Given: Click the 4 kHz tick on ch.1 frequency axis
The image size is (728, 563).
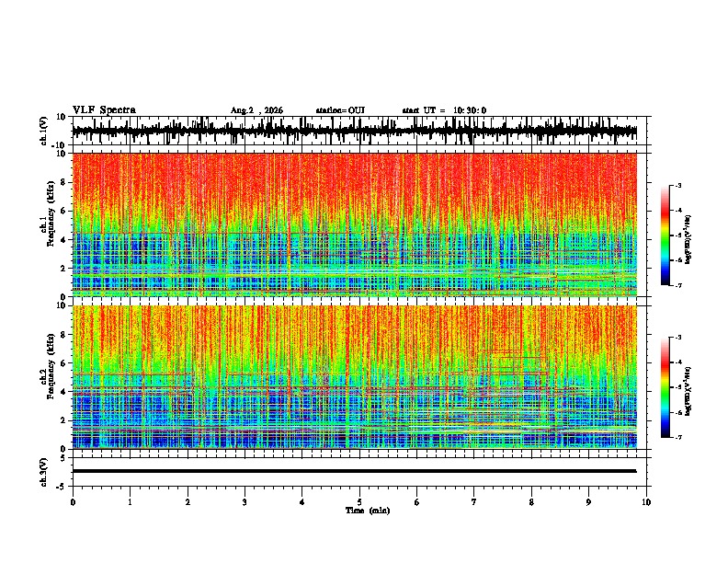Looking at the screenshot, I should coord(63,240).
